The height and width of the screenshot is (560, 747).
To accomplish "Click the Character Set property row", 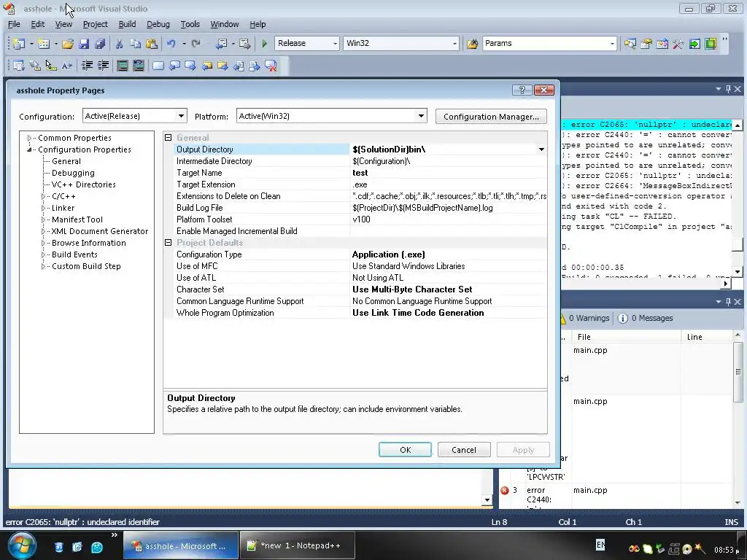I will (x=355, y=289).
